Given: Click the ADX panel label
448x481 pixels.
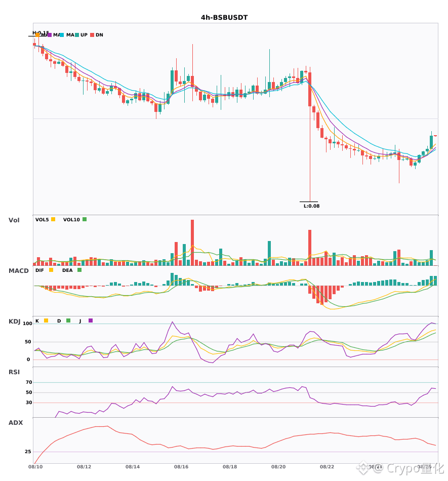Looking at the screenshot, I should [x=16, y=423].
